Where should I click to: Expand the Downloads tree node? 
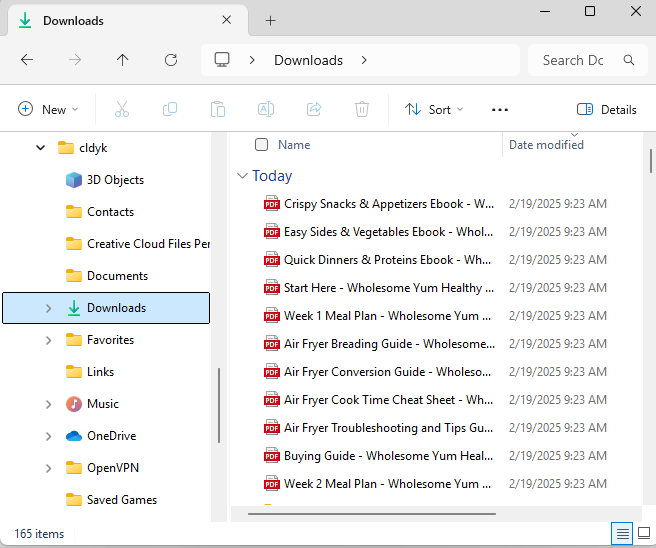49,308
